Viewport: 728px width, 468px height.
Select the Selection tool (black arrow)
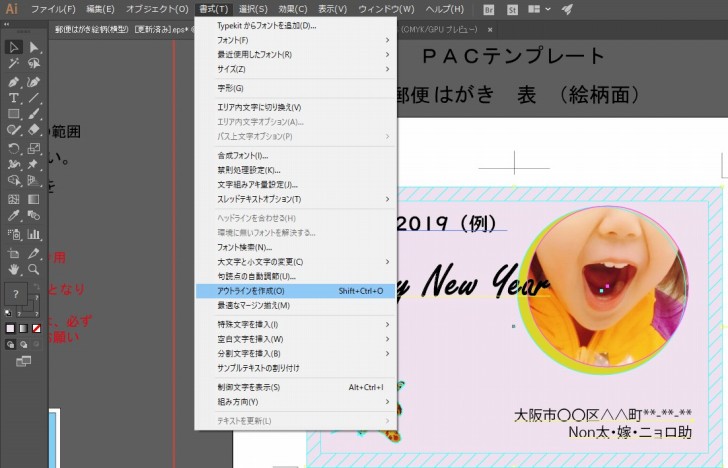(13, 47)
